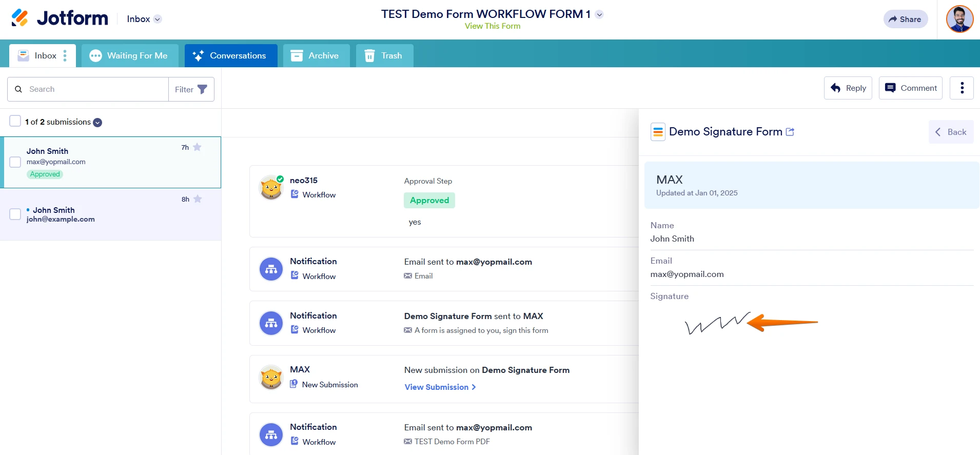Click the Demo Signature Form panel icon
Viewport: 980px width, 455px height.
tap(658, 132)
